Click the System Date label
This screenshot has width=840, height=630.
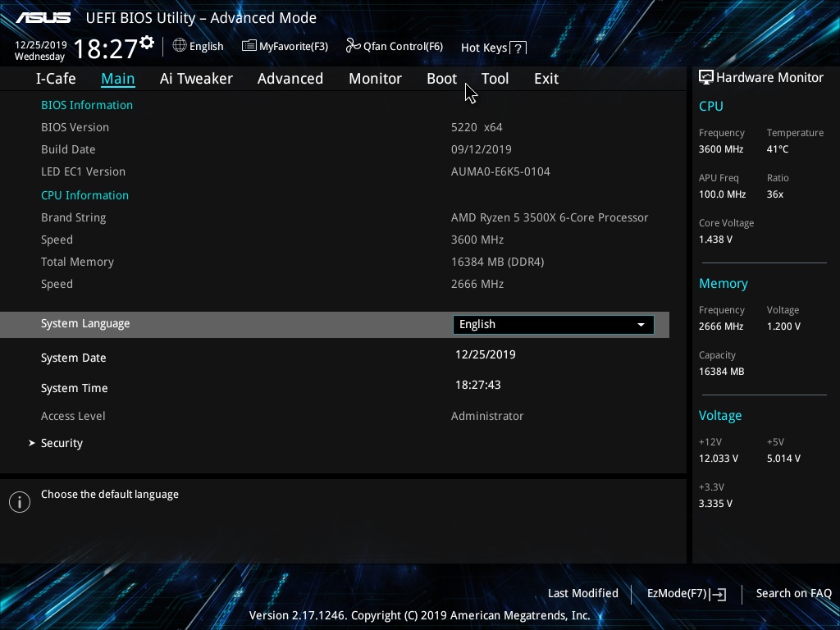(73, 358)
